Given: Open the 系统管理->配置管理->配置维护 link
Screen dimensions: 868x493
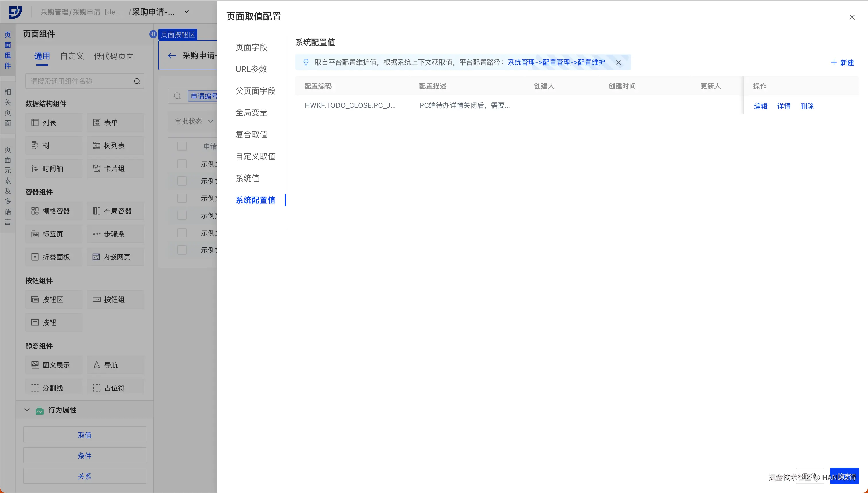Looking at the screenshot, I should pos(556,62).
